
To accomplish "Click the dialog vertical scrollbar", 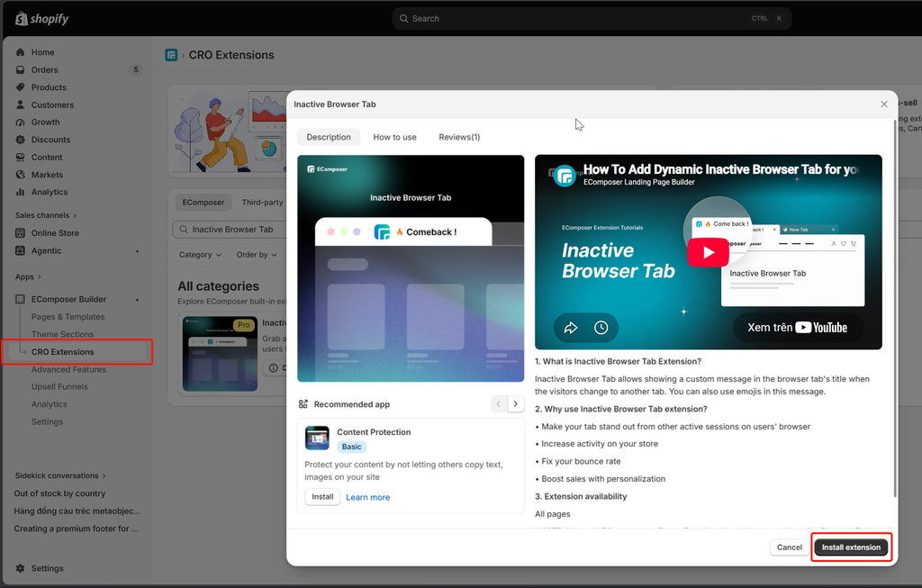I will (x=895, y=309).
